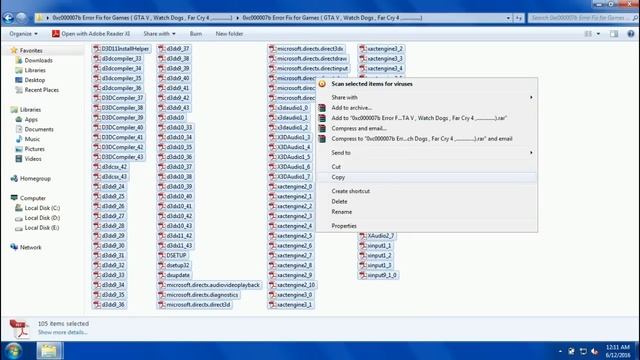The height and width of the screenshot is (360, 640).
Task: Expand the Share with context submenu
Action: tap(427, 98)
